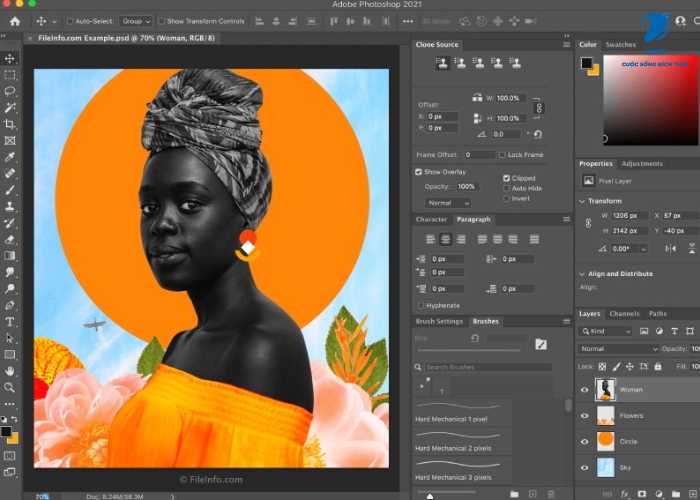Open the rotation angle dropdown in Properties
This screenshot has height=500, width=700.
tap(643, 249)
